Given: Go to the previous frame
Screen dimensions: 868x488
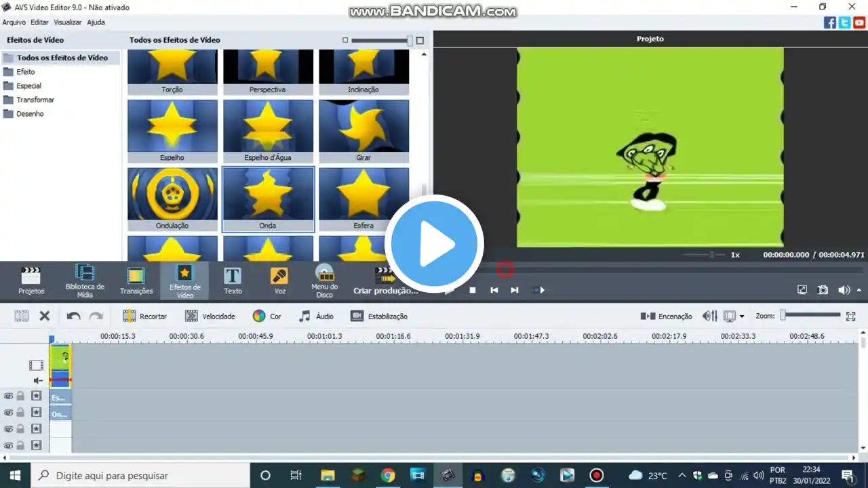Looking at the screenshot, I should 494,290.
